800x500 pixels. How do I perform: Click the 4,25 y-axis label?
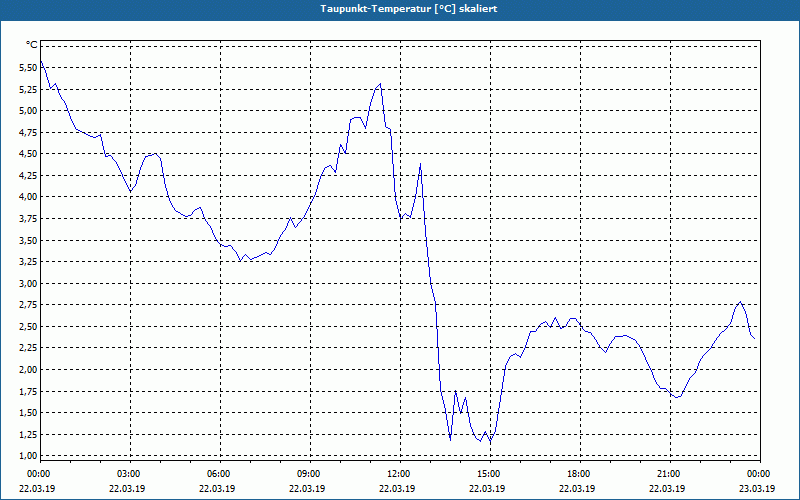pyautogui.click(x=29, y=176)
